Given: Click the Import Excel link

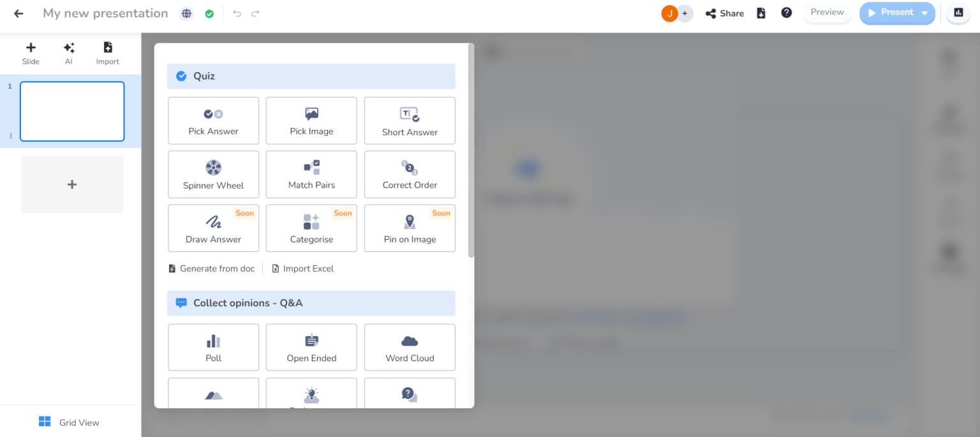Looking at the screenshot, I should tap(303, 269).
